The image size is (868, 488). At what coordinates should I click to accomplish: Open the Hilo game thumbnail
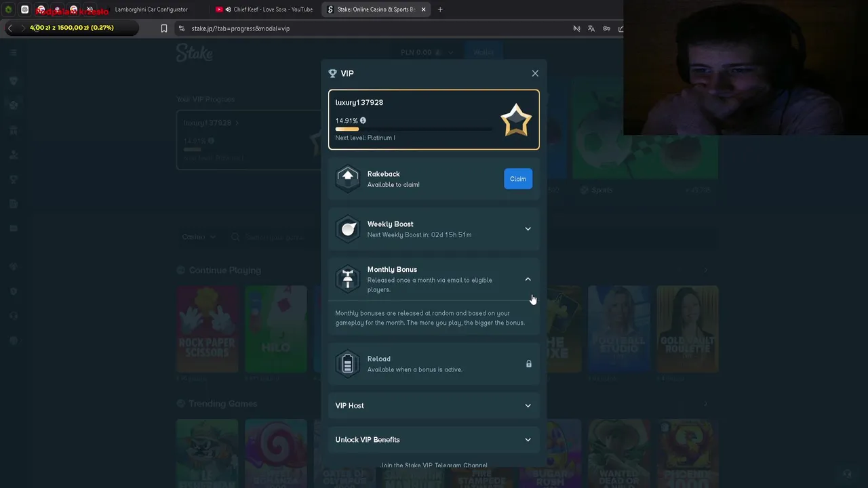click(x=276, y=329)
